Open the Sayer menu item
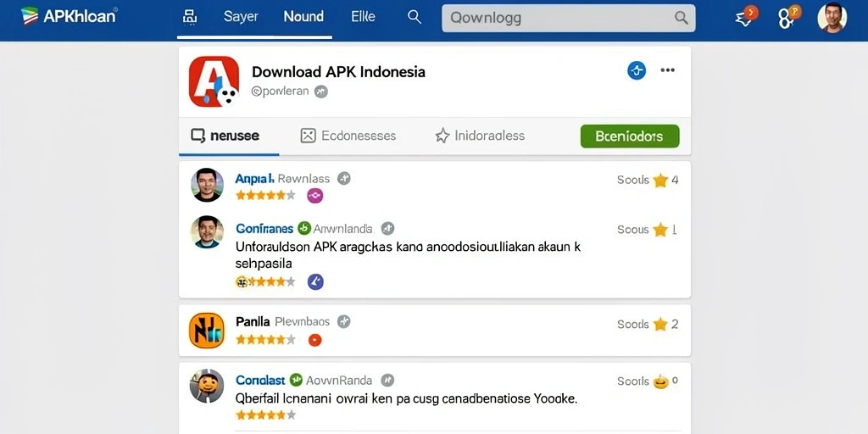 click(x=241, y=17)
